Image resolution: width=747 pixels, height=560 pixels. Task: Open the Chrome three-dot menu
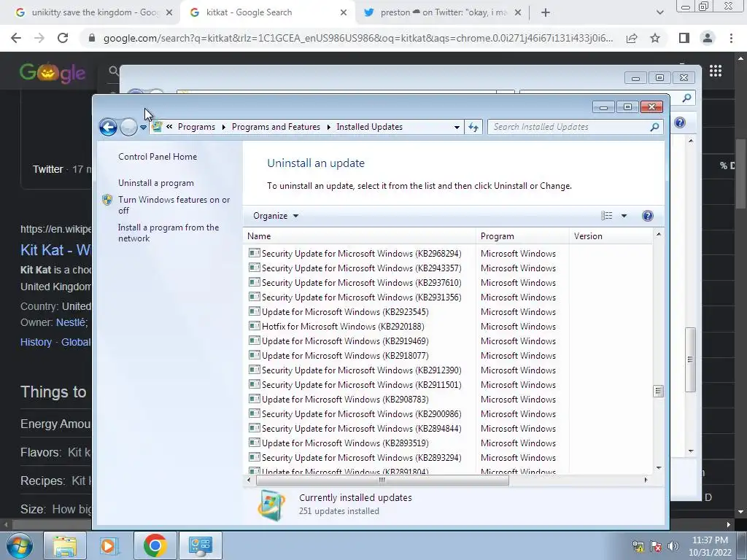point(731,38)
